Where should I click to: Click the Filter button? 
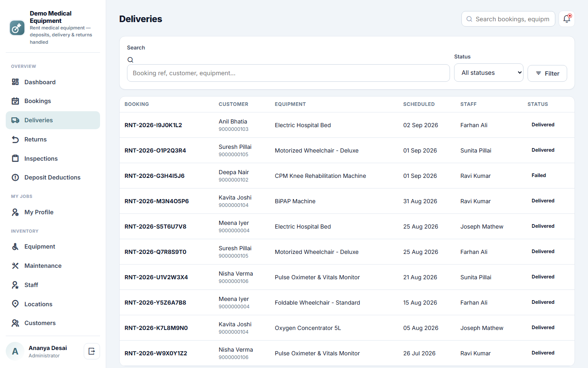[x=547, y=73]
